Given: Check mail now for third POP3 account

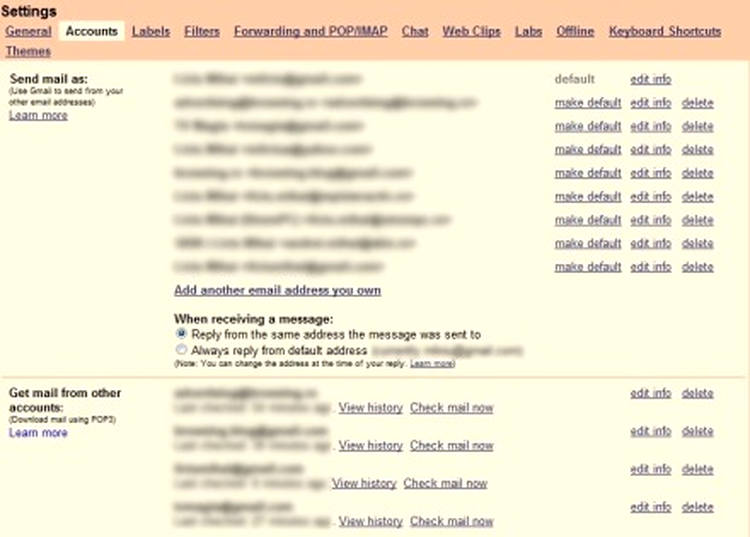Looking at the screenshot, I should [445, 483].
